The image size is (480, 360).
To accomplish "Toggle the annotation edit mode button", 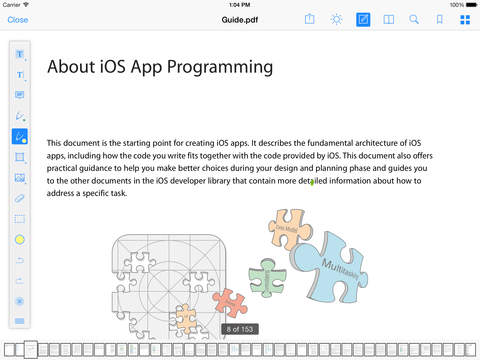I will click(363, 19).
